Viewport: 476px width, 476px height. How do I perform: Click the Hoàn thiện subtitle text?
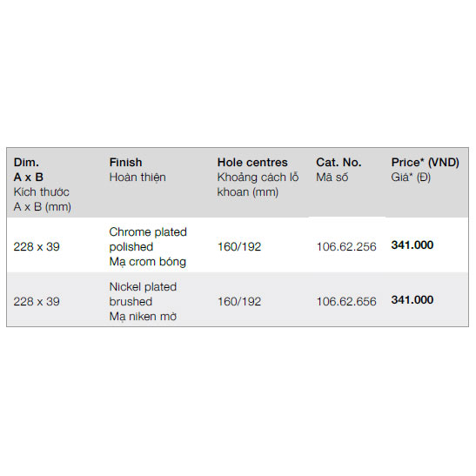tap(137, 178)
